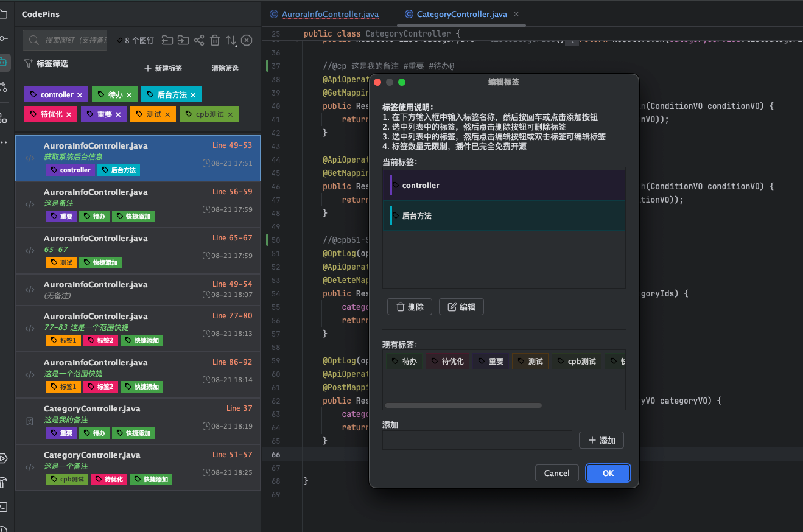
Task: Click the import pins folder icon
Action: pos(167,40)
